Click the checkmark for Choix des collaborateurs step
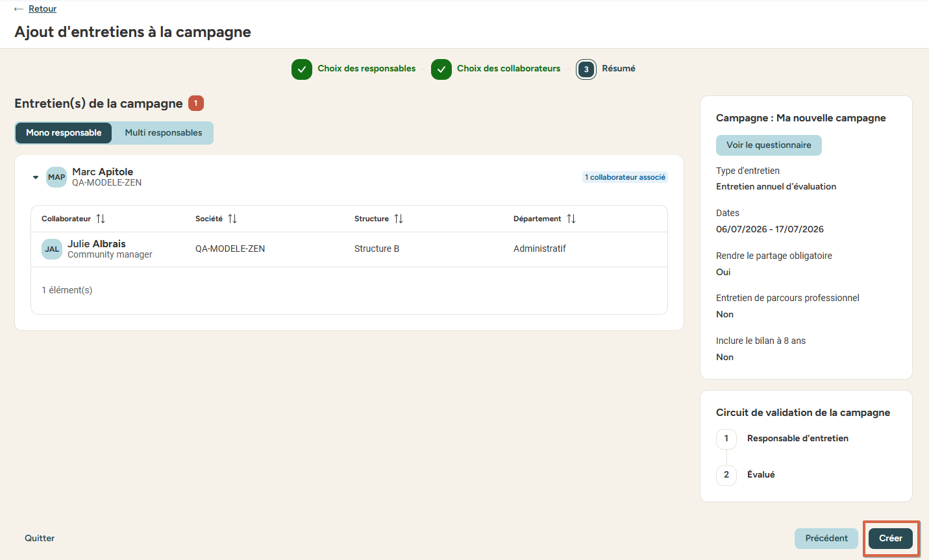 441,69
